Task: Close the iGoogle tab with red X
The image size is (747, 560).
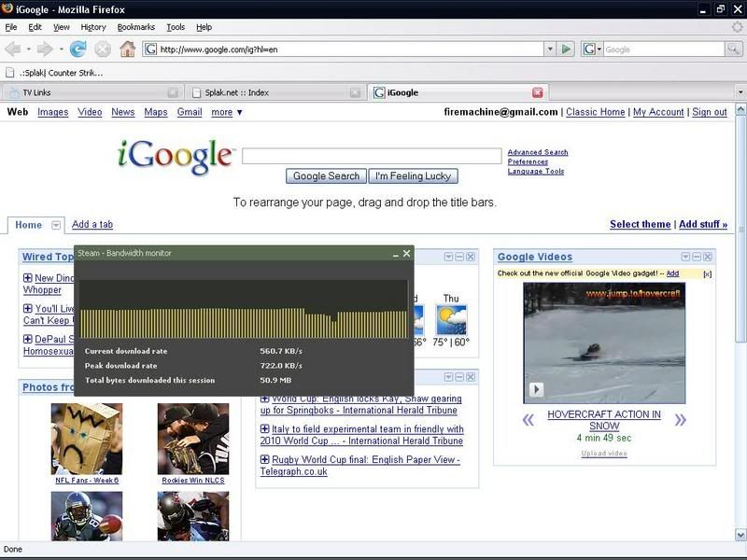Action: point(537,92)
